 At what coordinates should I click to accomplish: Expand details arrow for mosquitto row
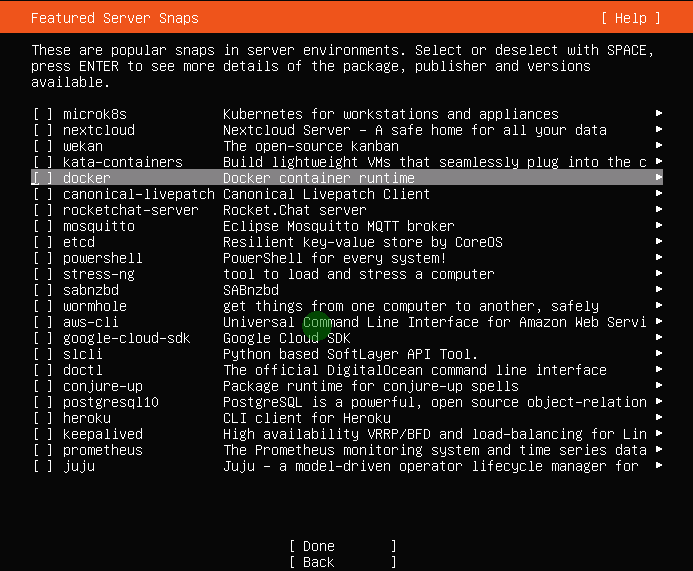point(659,225)
